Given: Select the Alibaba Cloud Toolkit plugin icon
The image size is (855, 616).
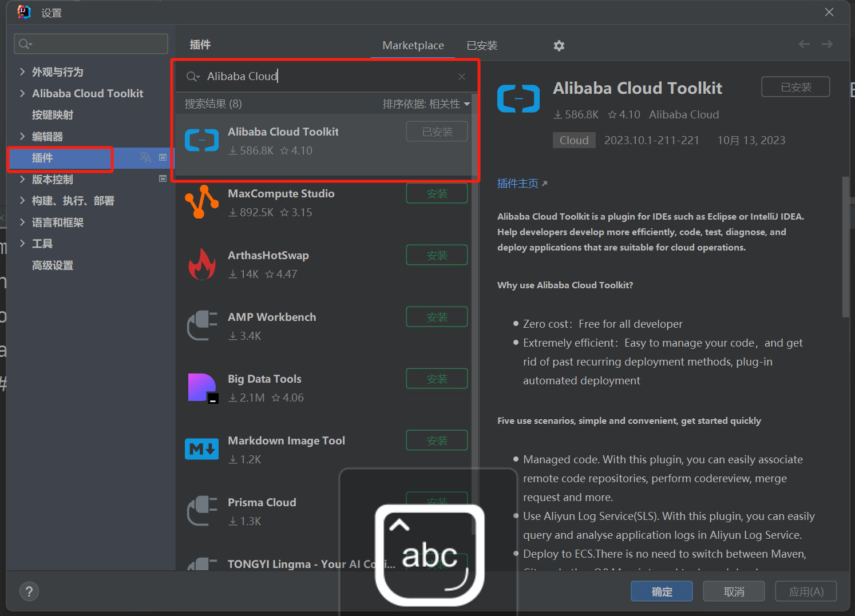Looking at the screenshot, I should pos(201,140).
